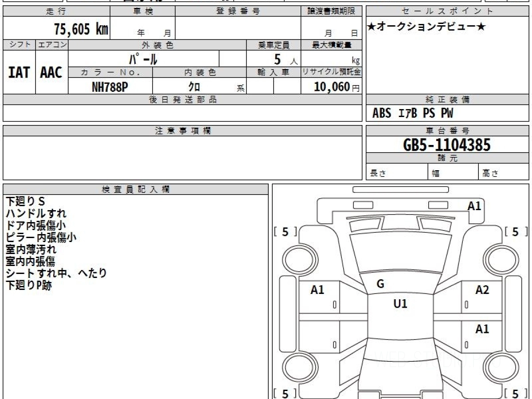Viewport: 532px width, 399px height.
Task: Click the 譲渡書類期限 header
Action: click(x=331, y=12)
